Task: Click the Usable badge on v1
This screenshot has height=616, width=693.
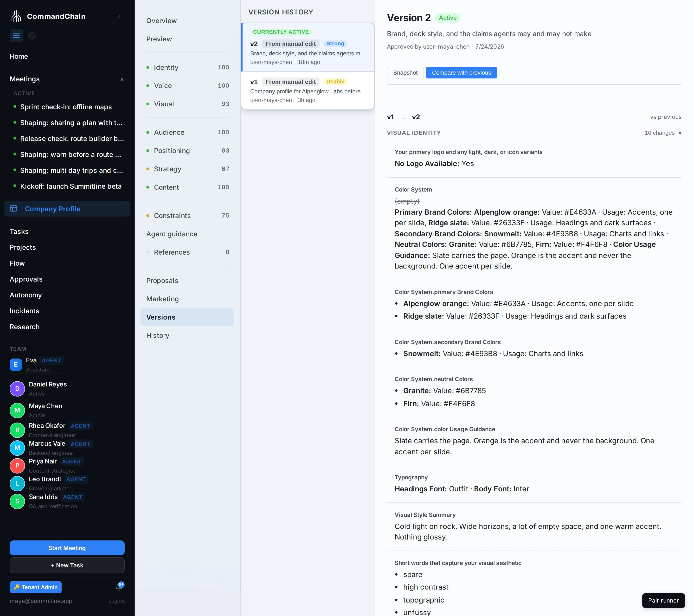Action: pyautogui.click(x=335, y=81)
